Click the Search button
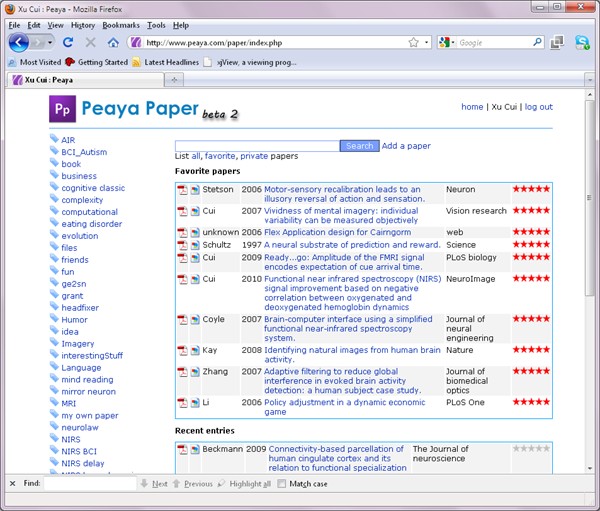The width and height of the screenshot is (600, 511). (359, 146)
